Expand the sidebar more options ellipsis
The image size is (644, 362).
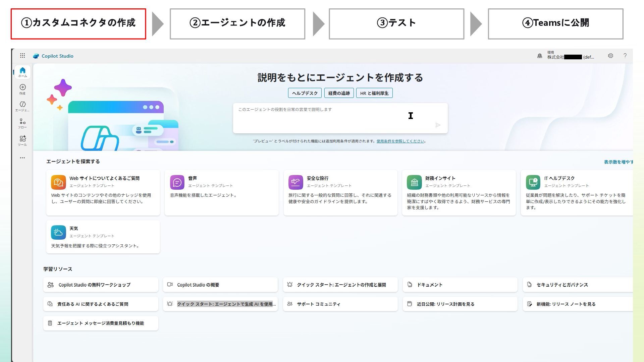[22, 158]
